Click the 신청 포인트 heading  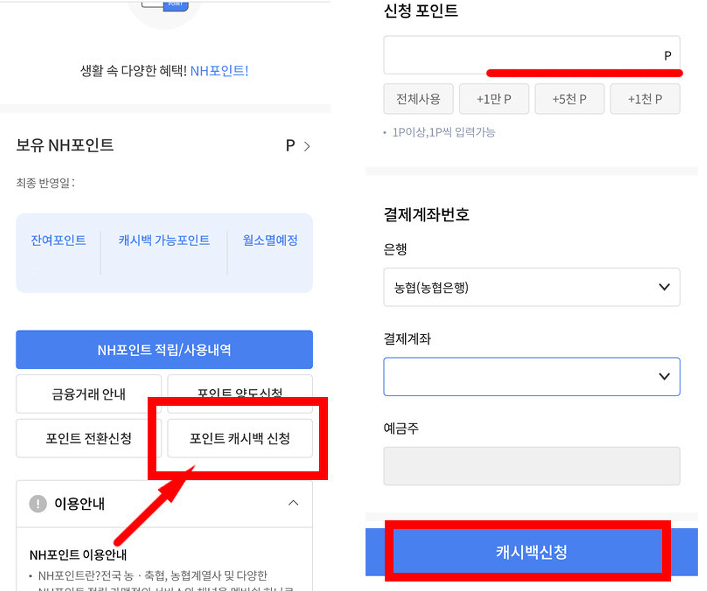coord(421,10)
